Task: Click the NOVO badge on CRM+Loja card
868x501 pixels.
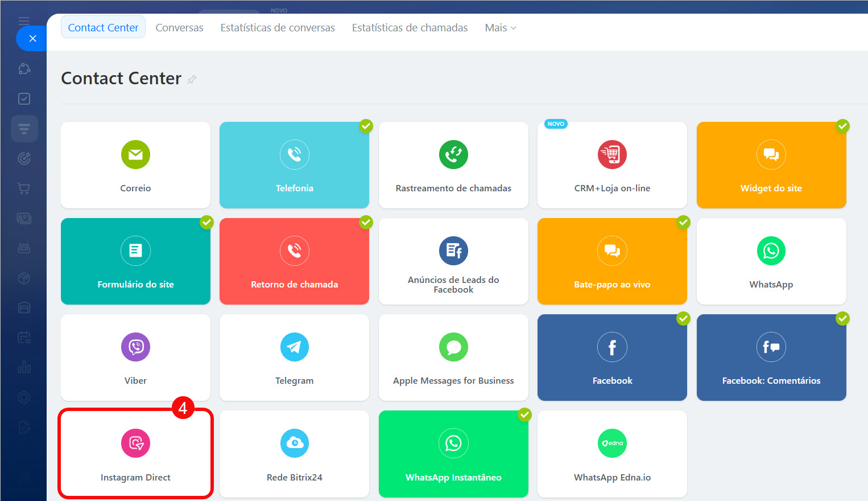Action: tap(556, 124)
